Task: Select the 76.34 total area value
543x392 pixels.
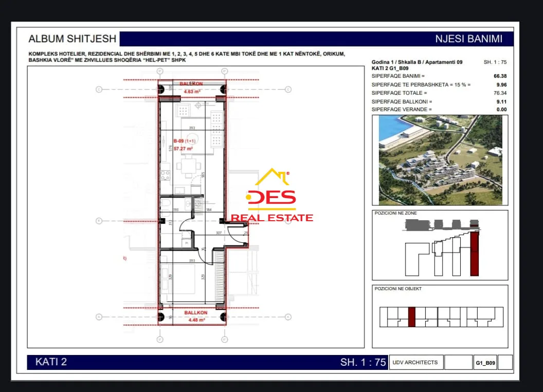Action: pos(500,93)
